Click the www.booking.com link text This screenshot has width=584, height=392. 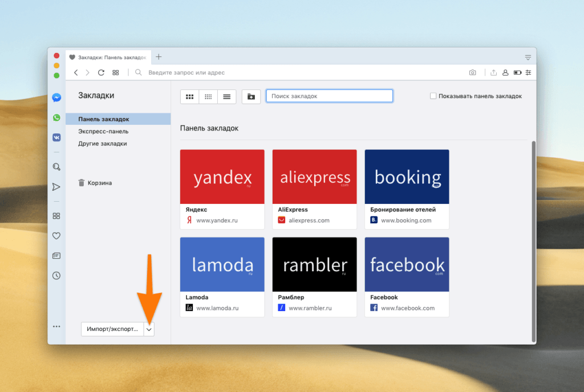pos(406,220)
